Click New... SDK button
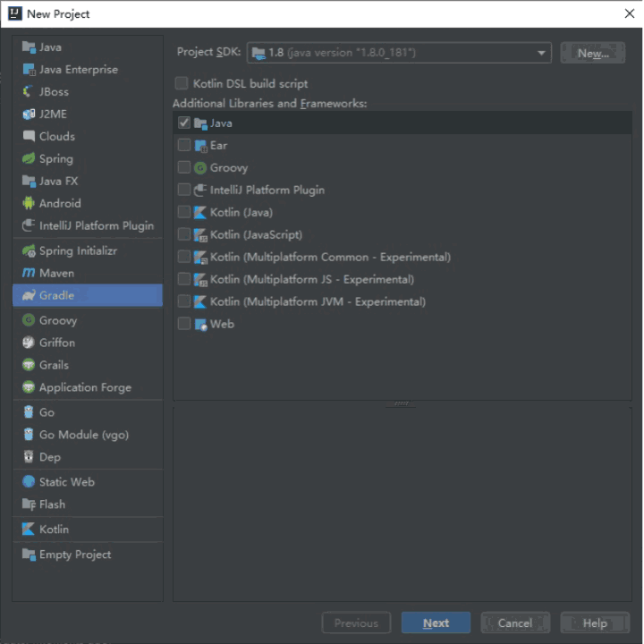Viewport: 644px width, 644px height. tap(593, 53)
